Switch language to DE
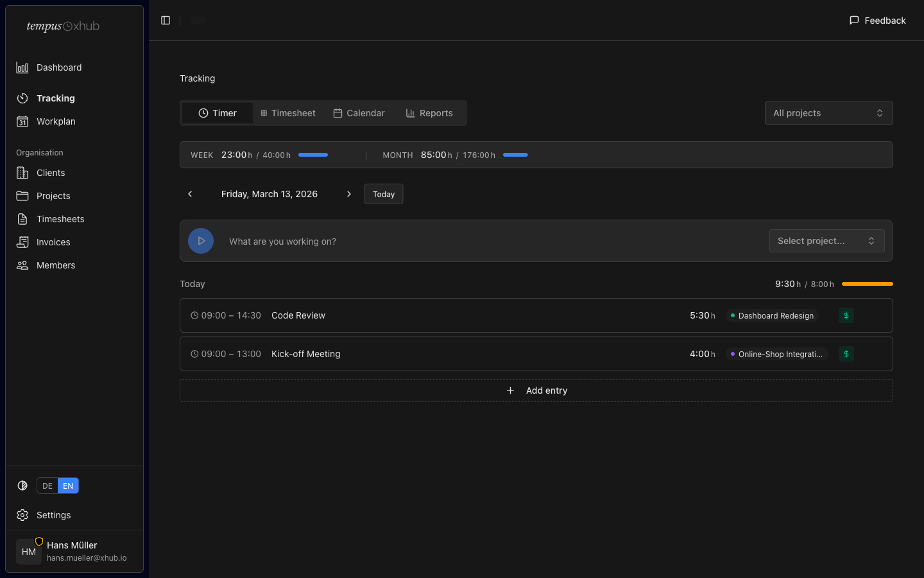924x578 pixels. coord(47,486)
